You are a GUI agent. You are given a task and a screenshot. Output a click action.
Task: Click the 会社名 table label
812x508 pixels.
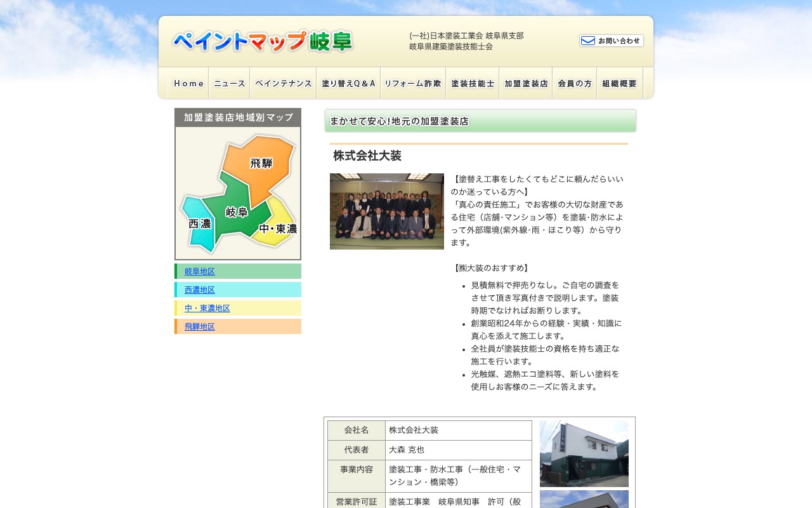[x=357, y=430]
